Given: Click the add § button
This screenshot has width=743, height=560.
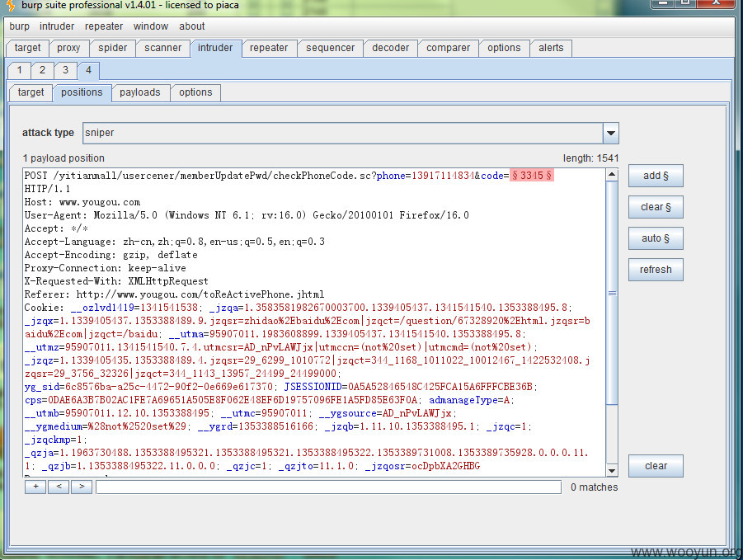Looking at the screenshot, I should pos(656,176).
